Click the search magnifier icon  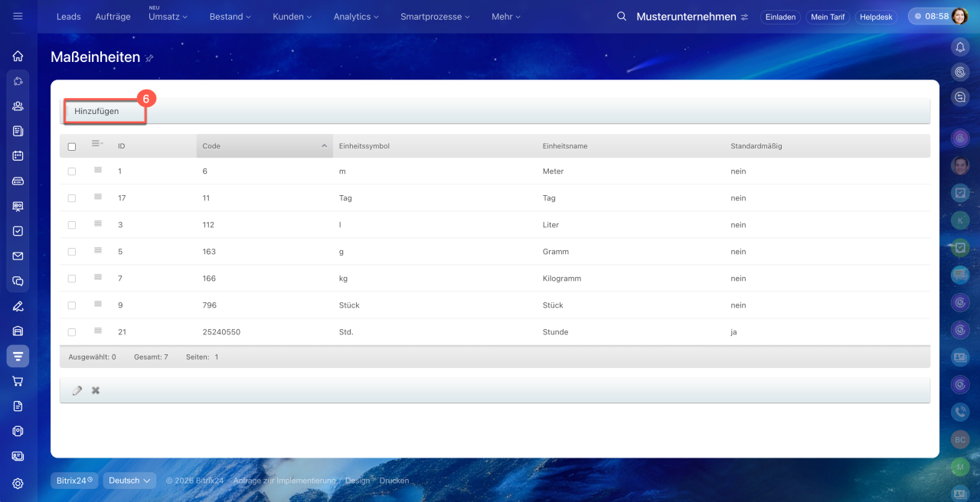[622, 16]
